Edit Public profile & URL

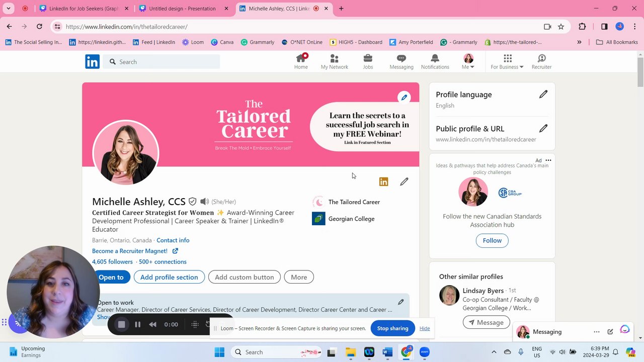pos(543,129)
